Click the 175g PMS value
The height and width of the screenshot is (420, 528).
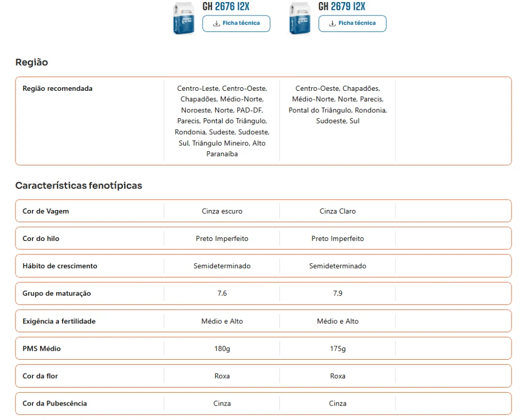click(x=338, y=349)
